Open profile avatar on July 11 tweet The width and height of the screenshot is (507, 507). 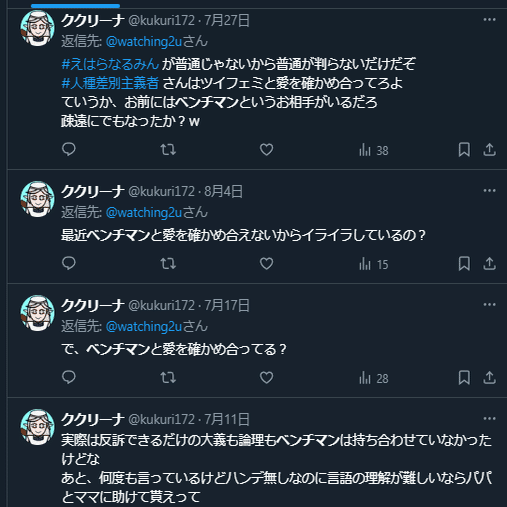point(37,427)
